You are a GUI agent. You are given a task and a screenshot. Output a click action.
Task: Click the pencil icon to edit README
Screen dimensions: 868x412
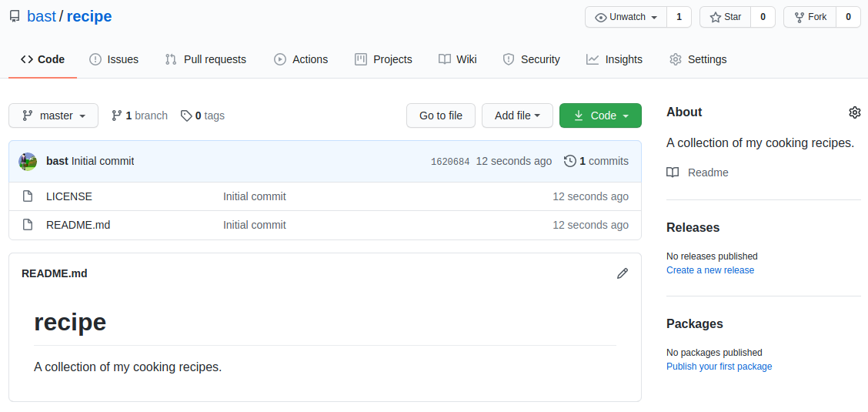(x=623, y=273)
